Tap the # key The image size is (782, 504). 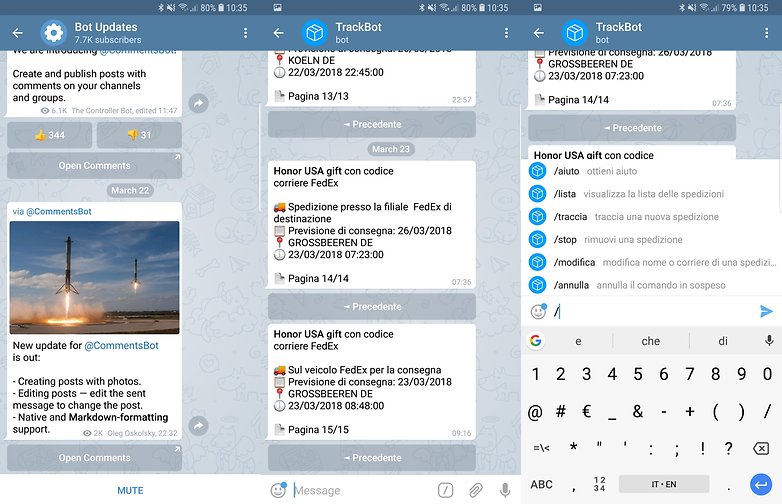(x=561, y=412)
